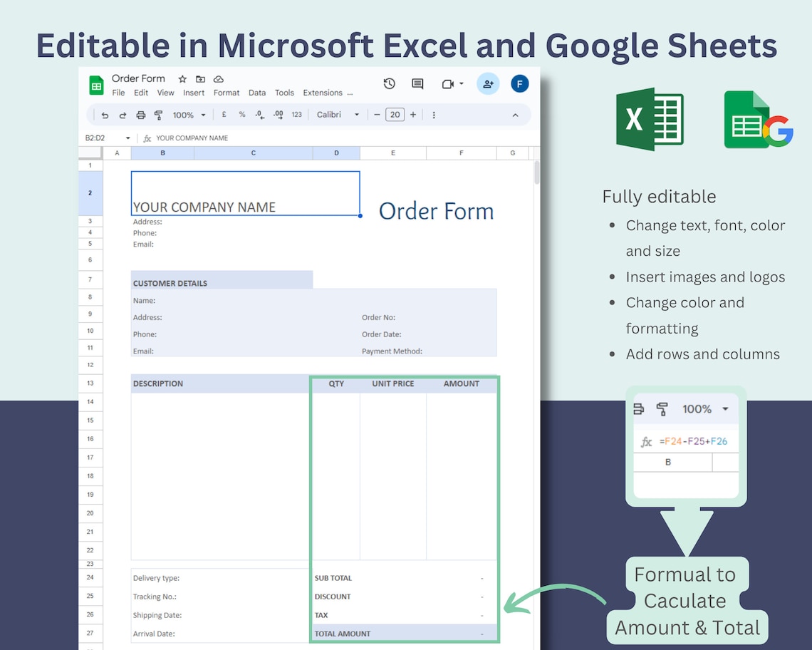
Task: Click the more toolbar options icon
Action: click(x=434, y=114)
